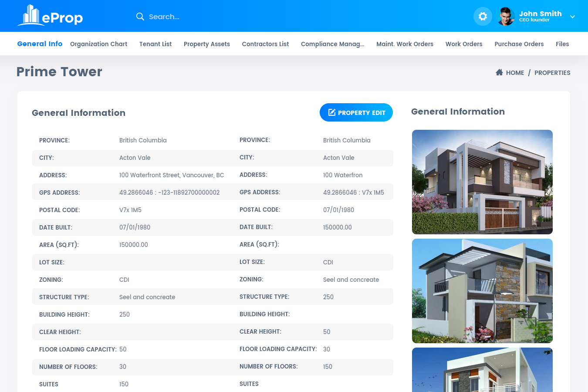Screen dimensions: 588x392
Task: Open the first property photo with brown gate
Action: 482,182
